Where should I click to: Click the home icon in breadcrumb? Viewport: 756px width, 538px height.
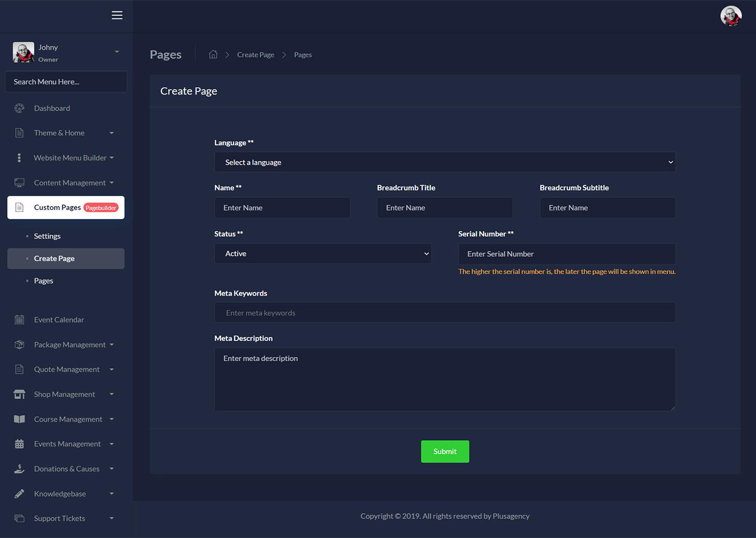(x=213, y=55)
